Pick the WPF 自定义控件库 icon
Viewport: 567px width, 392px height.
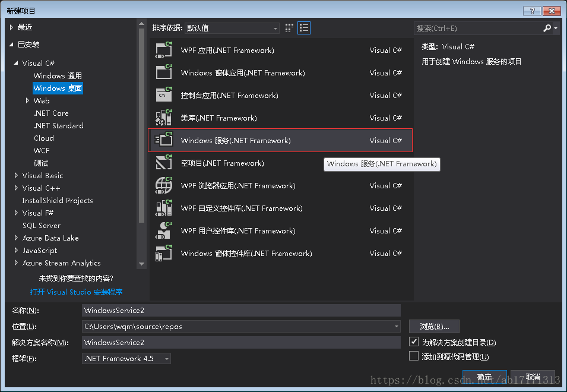tap(164, 208)
